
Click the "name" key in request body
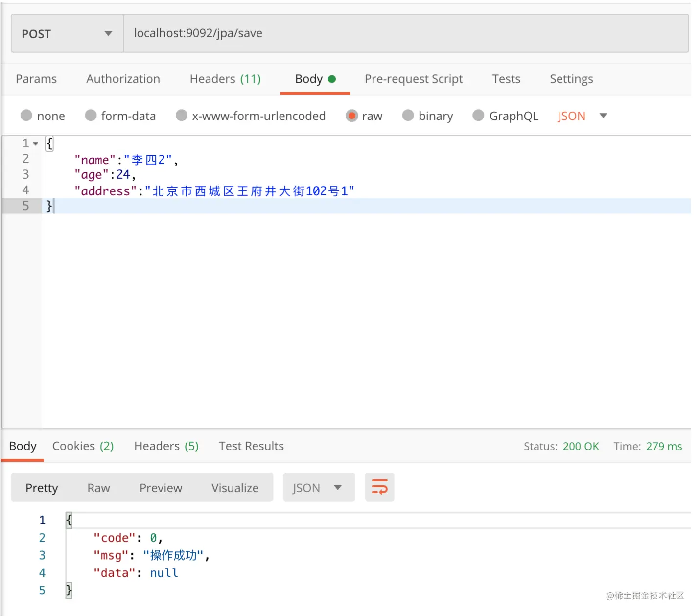[95, 160]
